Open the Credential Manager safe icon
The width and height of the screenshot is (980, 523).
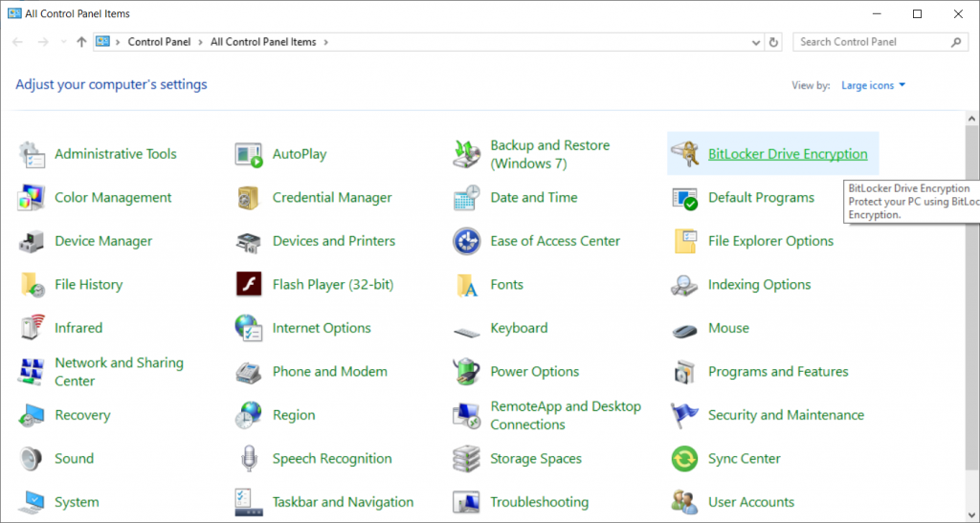249,198
